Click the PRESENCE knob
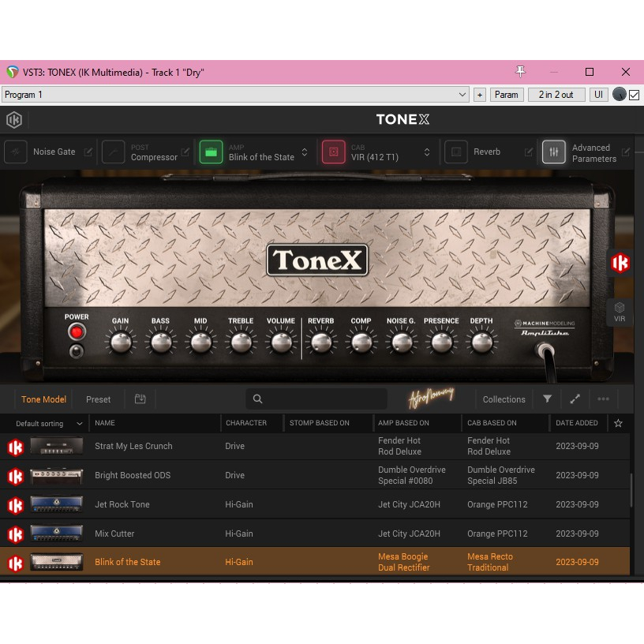The width and height of the screenshot is (644, 644). [x=441, y=343]
